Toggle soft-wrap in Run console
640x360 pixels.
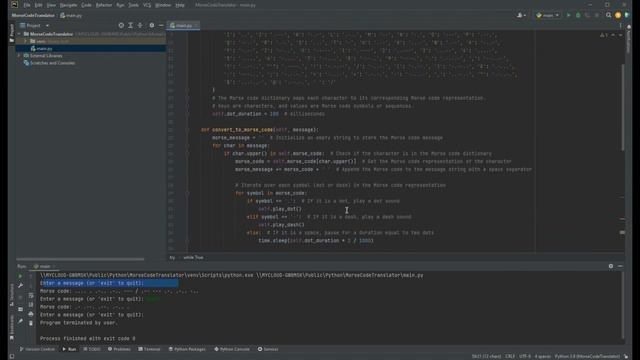click(31, 295)
